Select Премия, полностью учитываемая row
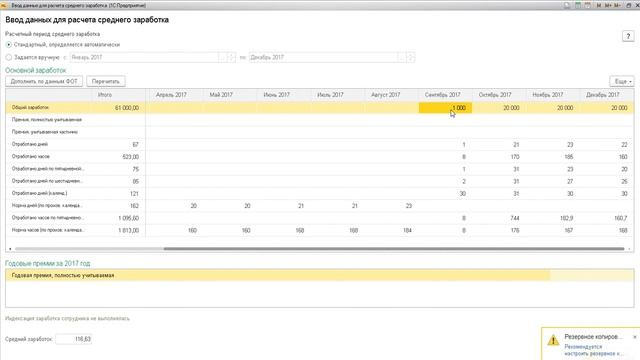This screenshot has height=360, width=640. click(47, 120)
